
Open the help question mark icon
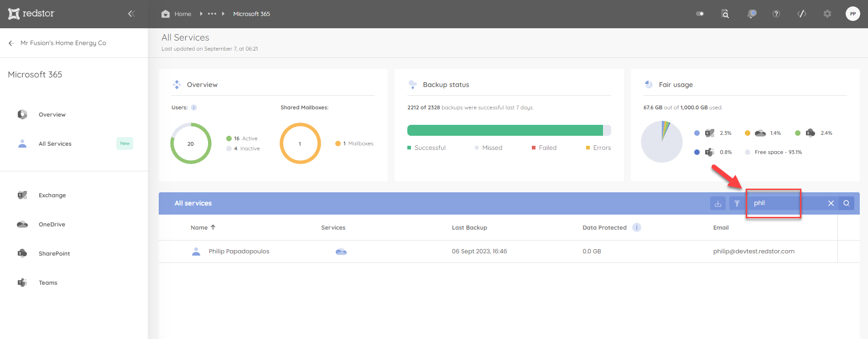tap(776, 14)
